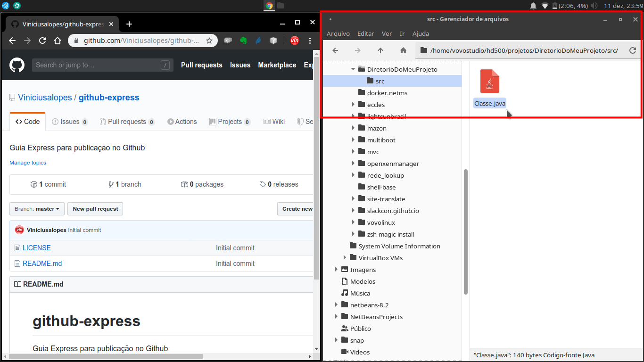Reload the GitHub page in Chrome
The height and width of the screenshot is (362, 644).
pos(42,41)
